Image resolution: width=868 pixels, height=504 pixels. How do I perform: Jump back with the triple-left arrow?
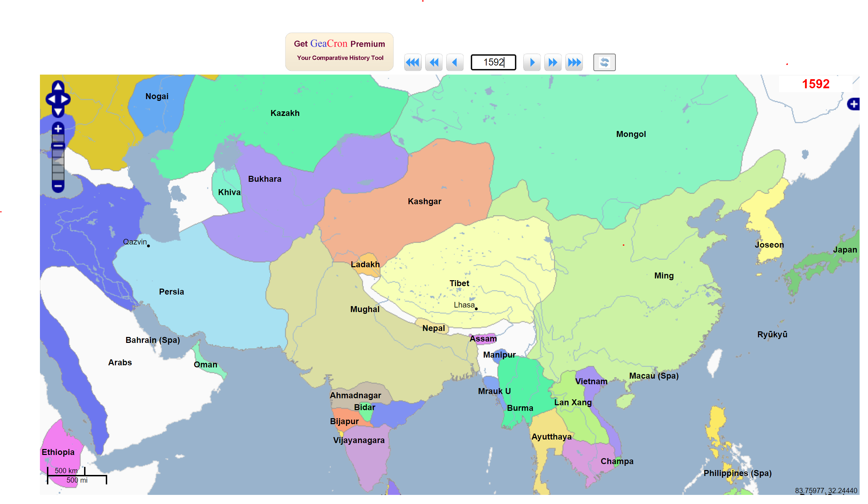[413, 63]
